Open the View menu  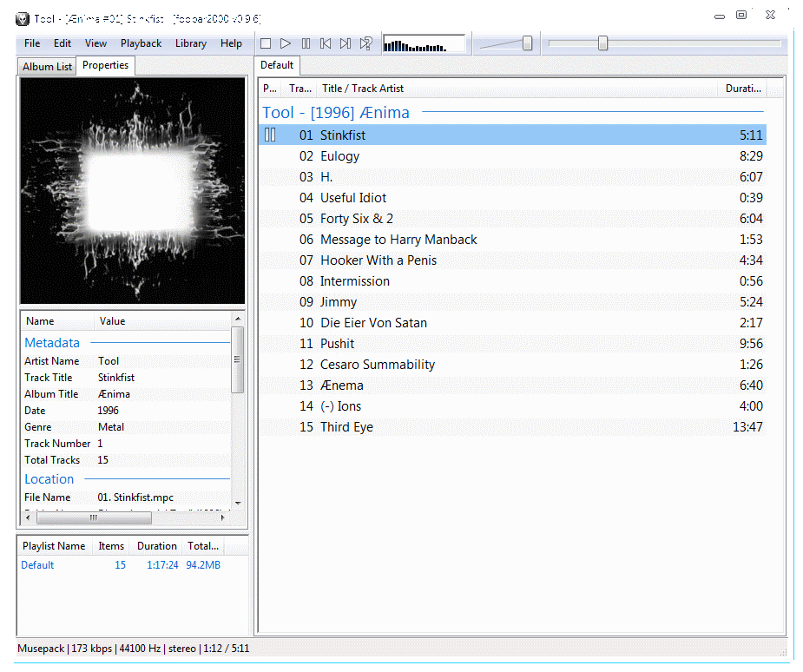[x=95, y=43]
